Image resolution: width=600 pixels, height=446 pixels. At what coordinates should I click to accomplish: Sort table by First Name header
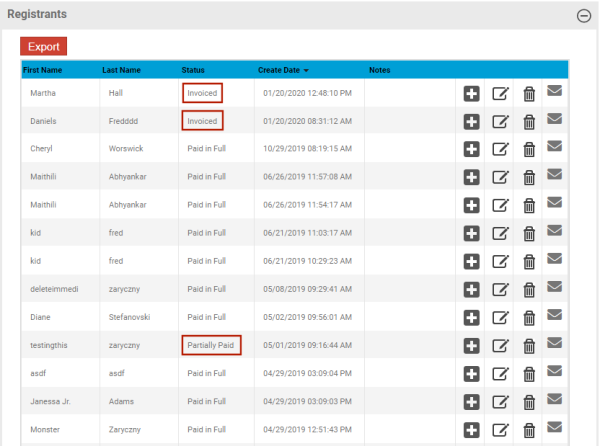coord(44,70)
